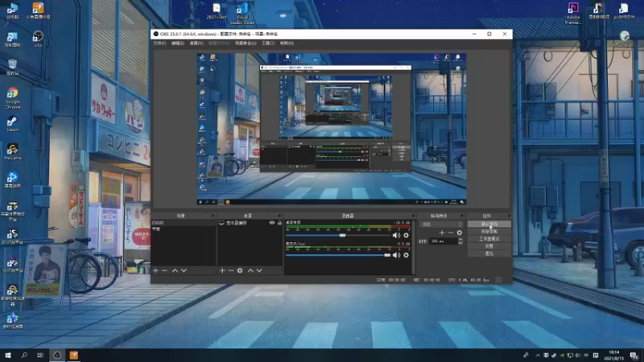Open the Scene Collection menu in OBS

[246, 43]
